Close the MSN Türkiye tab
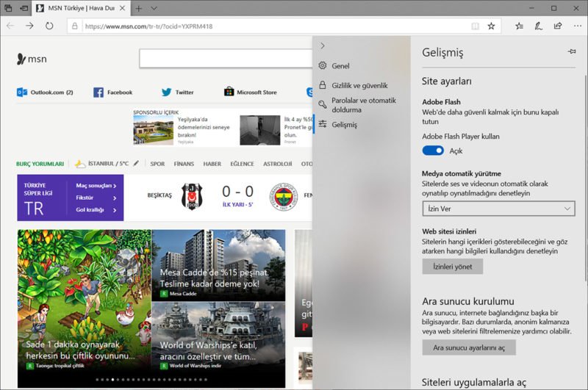Viewport: 588px width, 390px height. [122, 8]
